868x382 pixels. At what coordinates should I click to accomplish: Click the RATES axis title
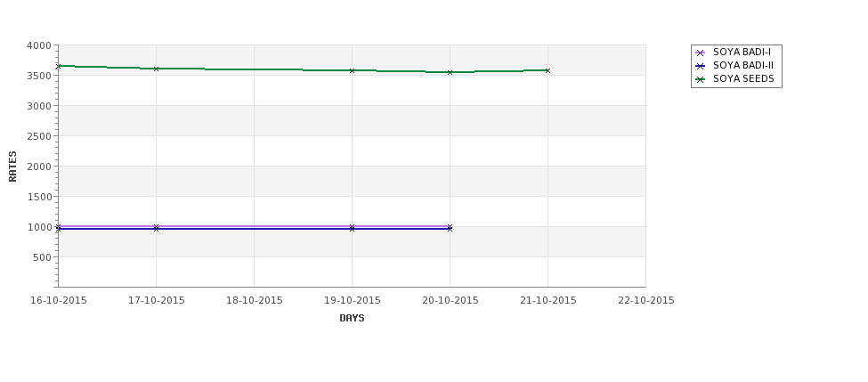pyautogui.click(x=12, y=167)
